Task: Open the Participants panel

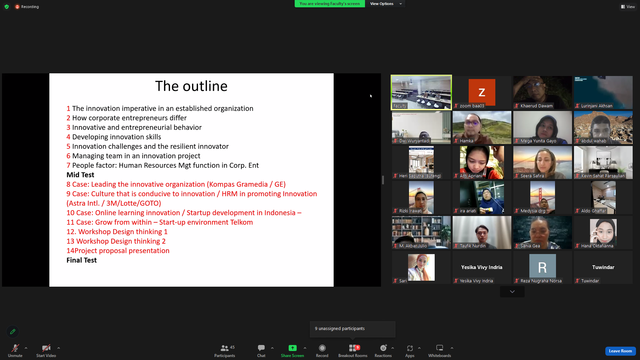Action: coord(225,350)
